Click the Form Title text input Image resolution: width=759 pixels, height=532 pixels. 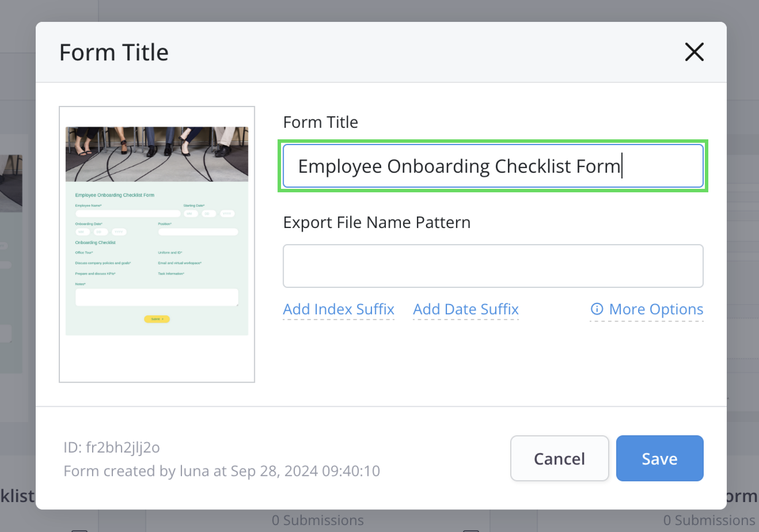(x=493, y=166)
